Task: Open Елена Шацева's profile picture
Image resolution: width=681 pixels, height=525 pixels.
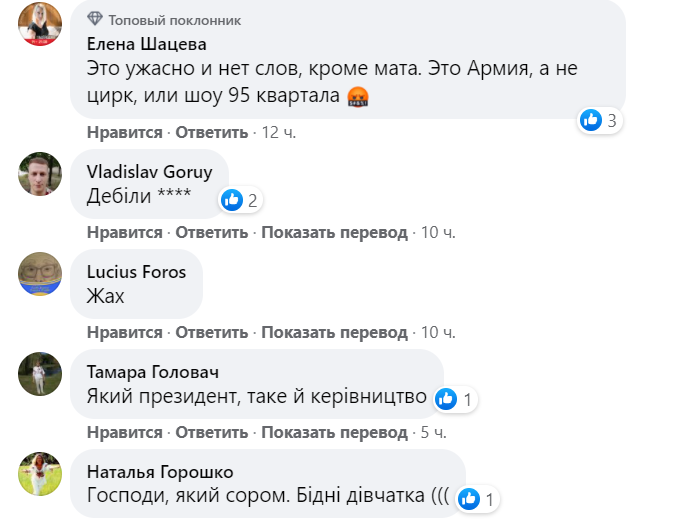Action: [x=42, y=24]
